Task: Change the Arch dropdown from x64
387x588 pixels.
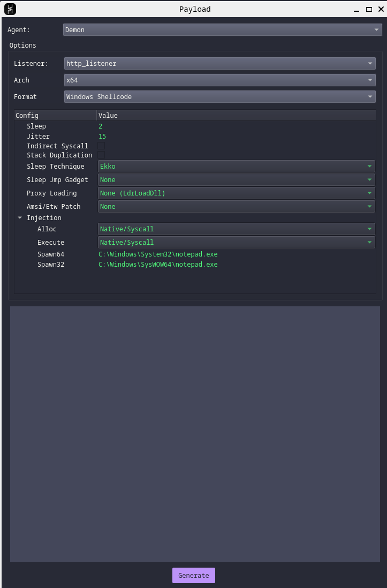Action: pyautogui.click(x=220, y=80)
